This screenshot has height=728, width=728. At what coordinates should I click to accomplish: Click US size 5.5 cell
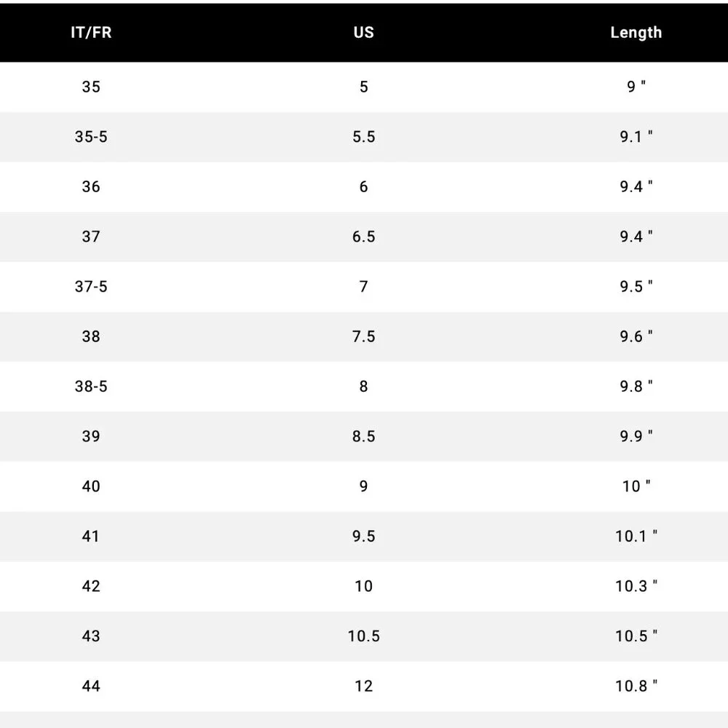(x=363, y=137)
